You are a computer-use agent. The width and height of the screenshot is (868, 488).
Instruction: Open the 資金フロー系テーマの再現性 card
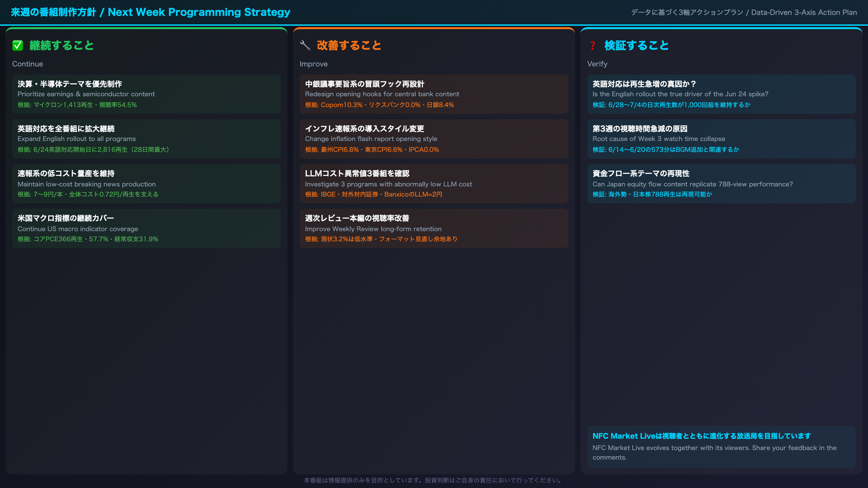(722, 184)
